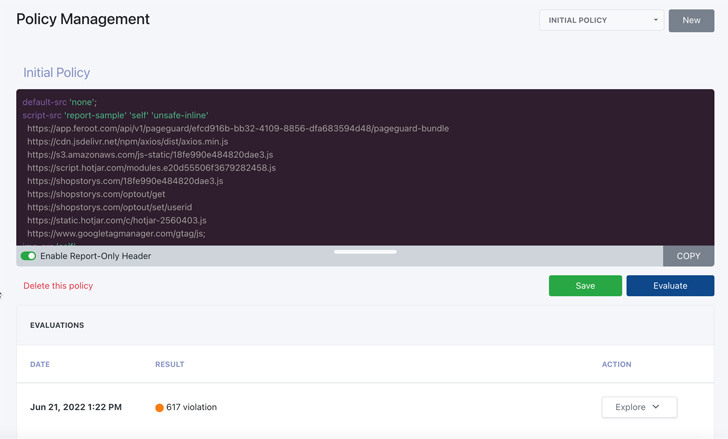This screenshot has width=728, height=439.
Task: Click the cdn.jsdelivr.net axios URL line
Action: (x=128, y=142)
